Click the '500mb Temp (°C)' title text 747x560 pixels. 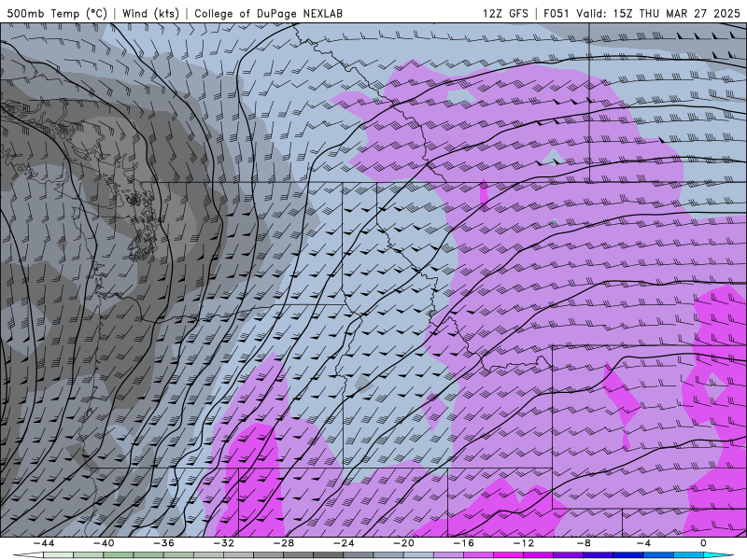[57, 13]
